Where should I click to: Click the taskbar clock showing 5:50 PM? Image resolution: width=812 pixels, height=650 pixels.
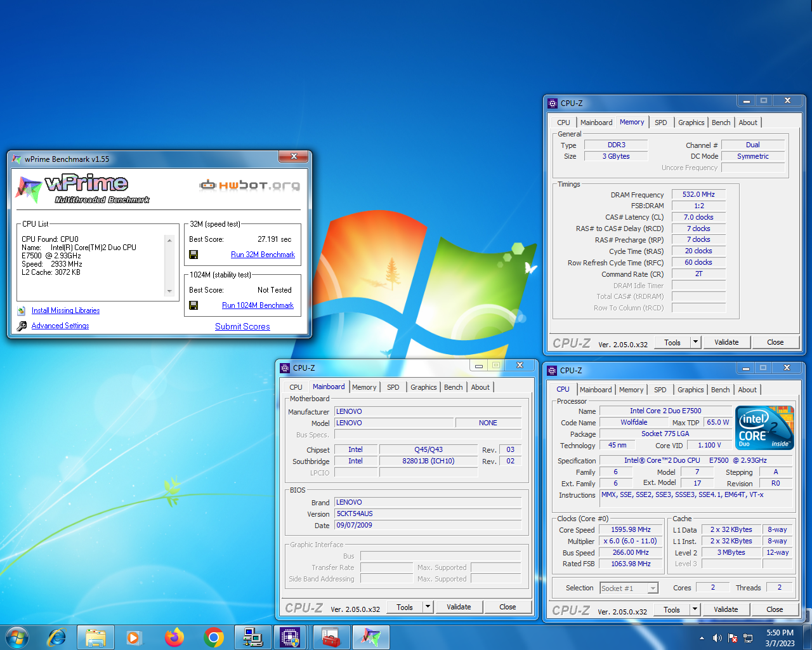click(x=780, y=638)
